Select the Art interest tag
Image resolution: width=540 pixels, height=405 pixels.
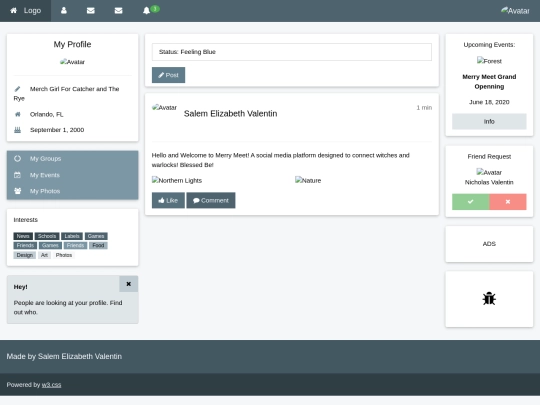(x=44, y=255)
